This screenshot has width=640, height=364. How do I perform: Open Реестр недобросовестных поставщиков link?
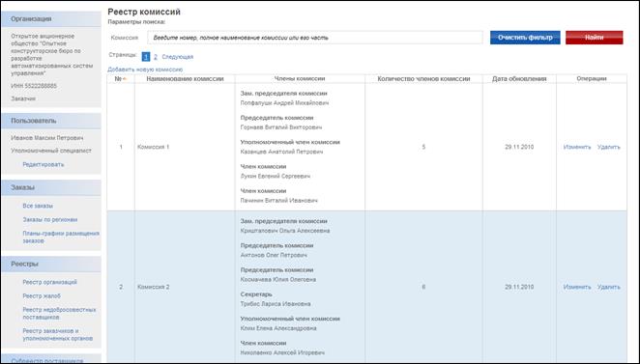(x=59, y=314)
